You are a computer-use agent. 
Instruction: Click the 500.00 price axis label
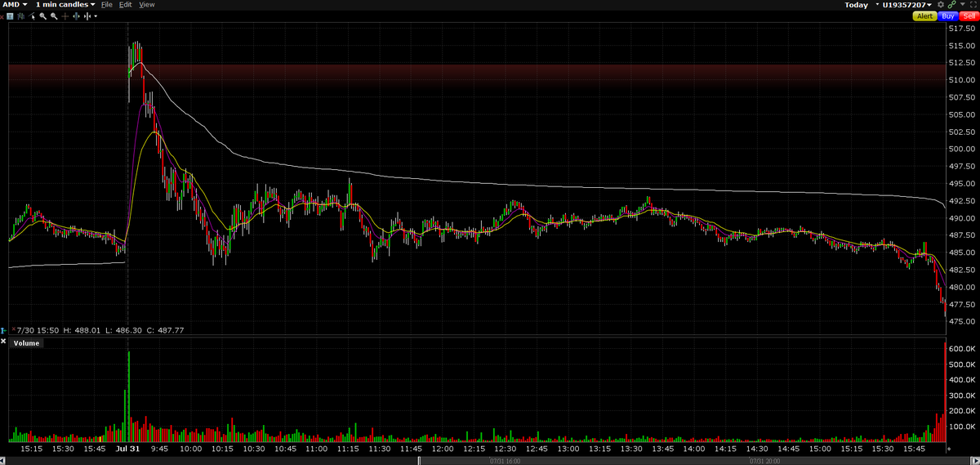962,150
